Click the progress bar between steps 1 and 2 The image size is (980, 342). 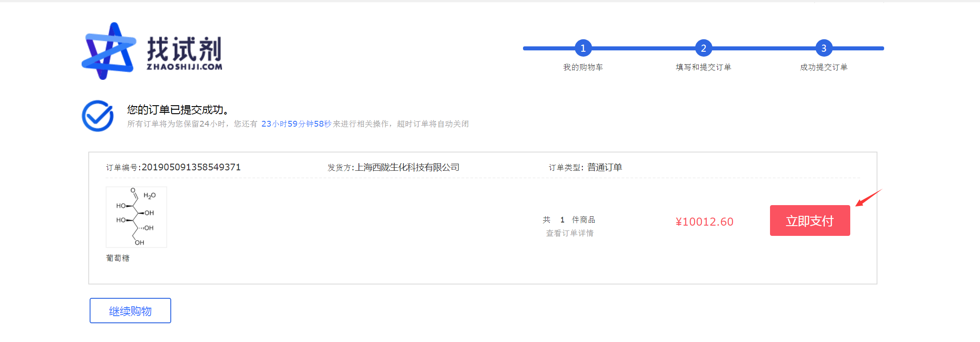643,48
